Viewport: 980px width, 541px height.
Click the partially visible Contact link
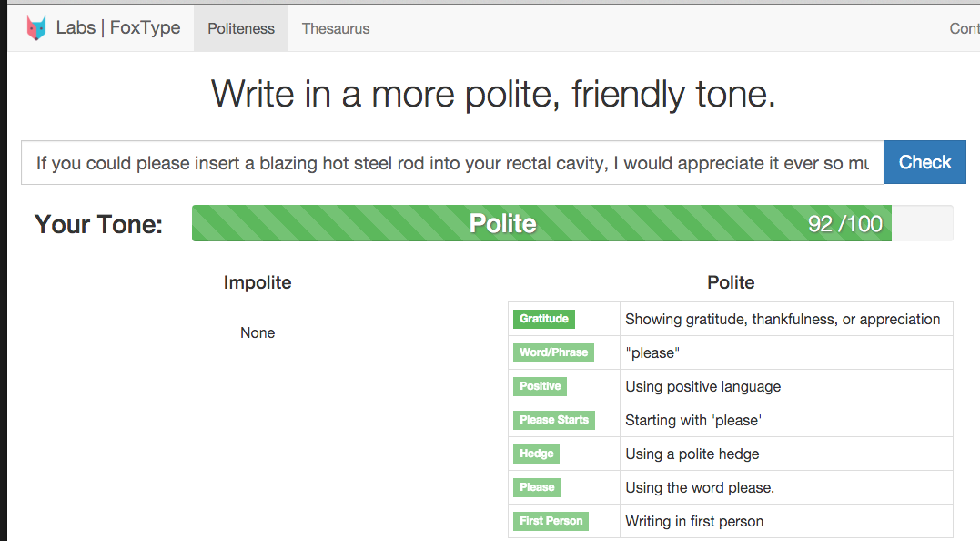(964, 28)
